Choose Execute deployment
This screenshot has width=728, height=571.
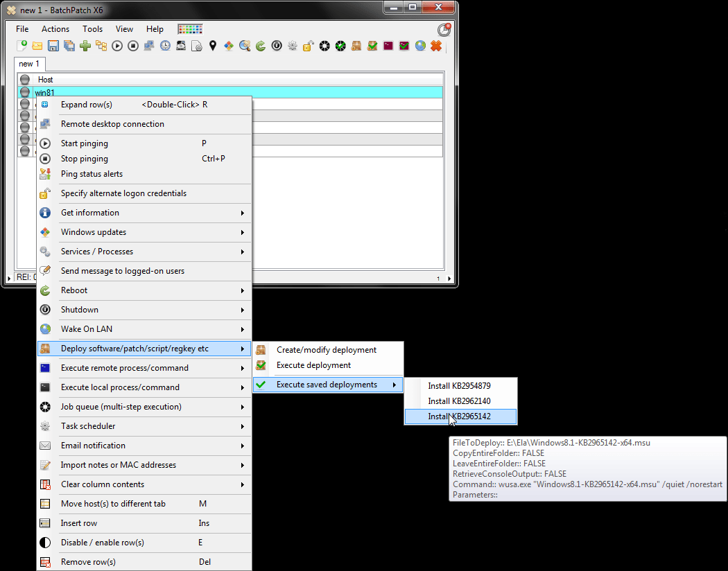pyautogui.click(x=328, y=365)
